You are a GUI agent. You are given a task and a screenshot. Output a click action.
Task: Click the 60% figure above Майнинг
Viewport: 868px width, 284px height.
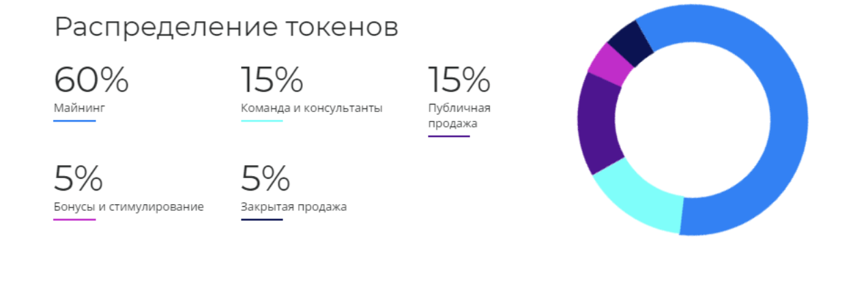tap(91, 80)
